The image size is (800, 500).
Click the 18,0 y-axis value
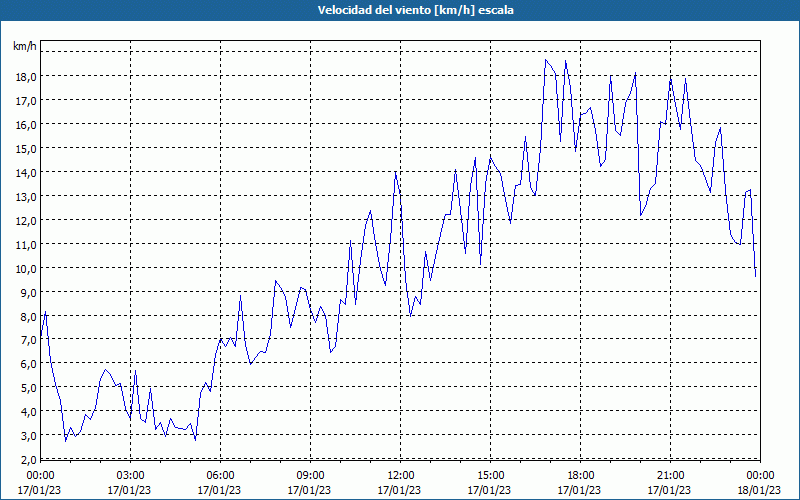(x=26, y=76)
